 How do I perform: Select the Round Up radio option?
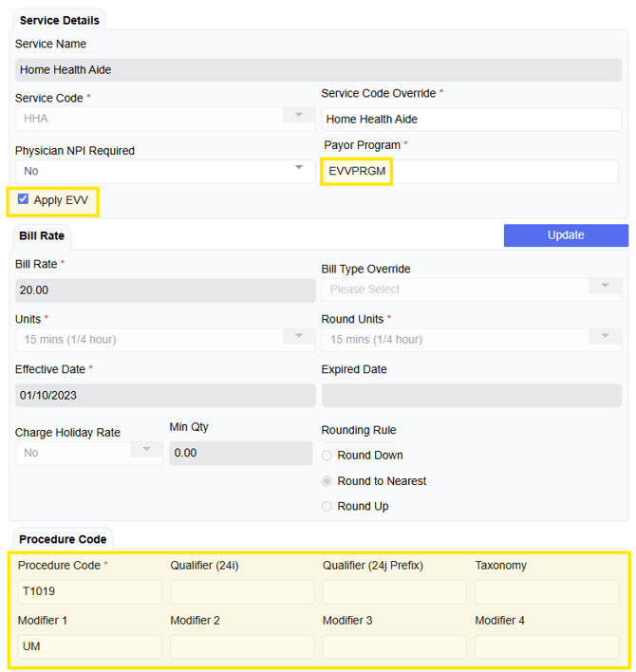pyautogui.click(x=327, y=507)
